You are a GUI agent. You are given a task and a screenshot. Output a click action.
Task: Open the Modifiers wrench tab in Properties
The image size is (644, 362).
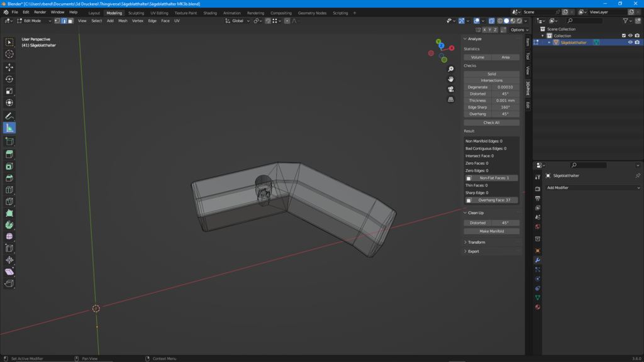coord(538,260)
